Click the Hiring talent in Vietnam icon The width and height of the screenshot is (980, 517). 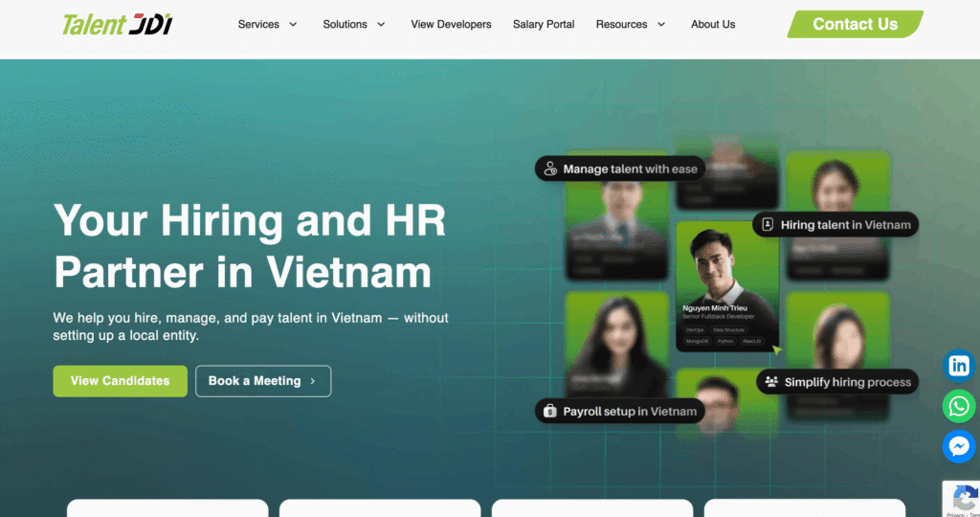(x=768, y=225)
